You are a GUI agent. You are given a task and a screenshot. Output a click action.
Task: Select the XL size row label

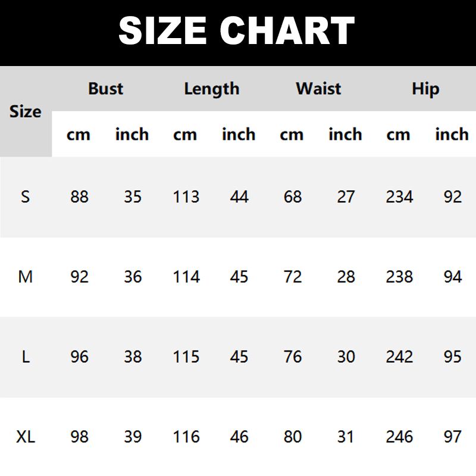click(x=26, y=437)
